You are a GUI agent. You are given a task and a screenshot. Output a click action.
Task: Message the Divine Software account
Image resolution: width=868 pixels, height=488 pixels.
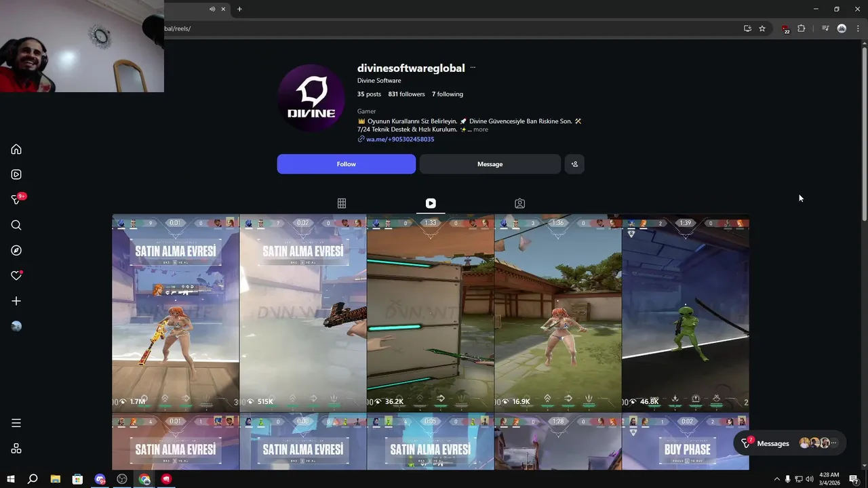(x=490, y=164)
